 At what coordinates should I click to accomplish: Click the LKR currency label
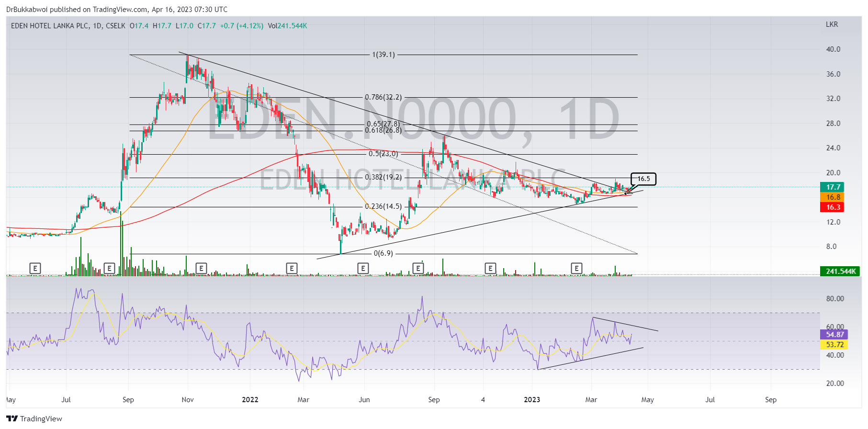point(832,24)
